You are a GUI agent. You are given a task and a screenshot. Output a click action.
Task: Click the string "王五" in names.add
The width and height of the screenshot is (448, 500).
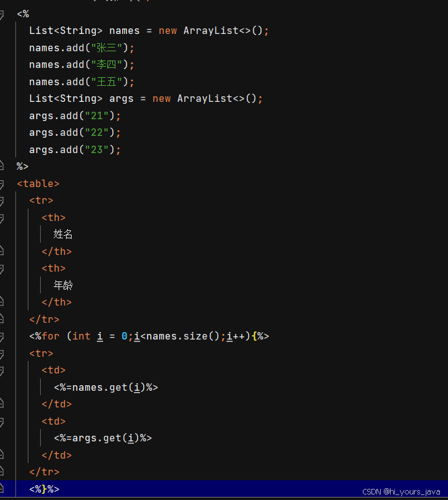107,82
